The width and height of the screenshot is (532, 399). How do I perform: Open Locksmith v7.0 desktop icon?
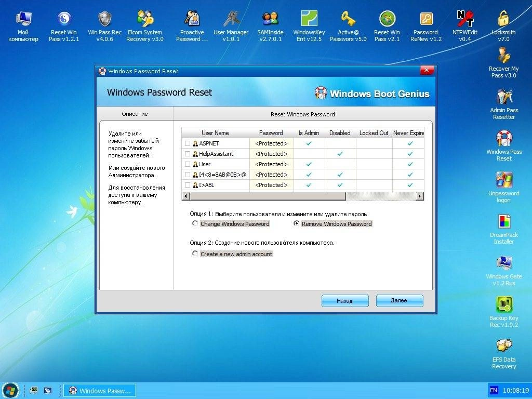click(x=503, y=26)
